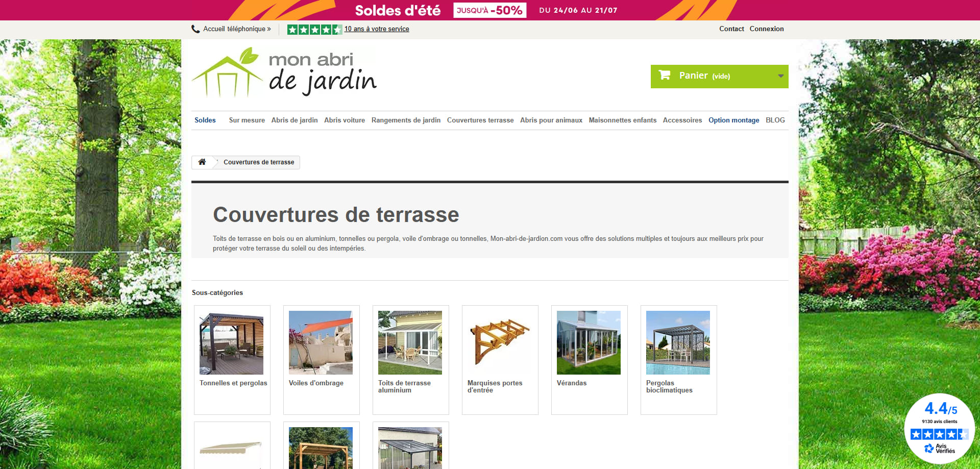Open the wooden pergola thumbnail in second row
This screenshot has width=980, height=469.
[321, 448]
